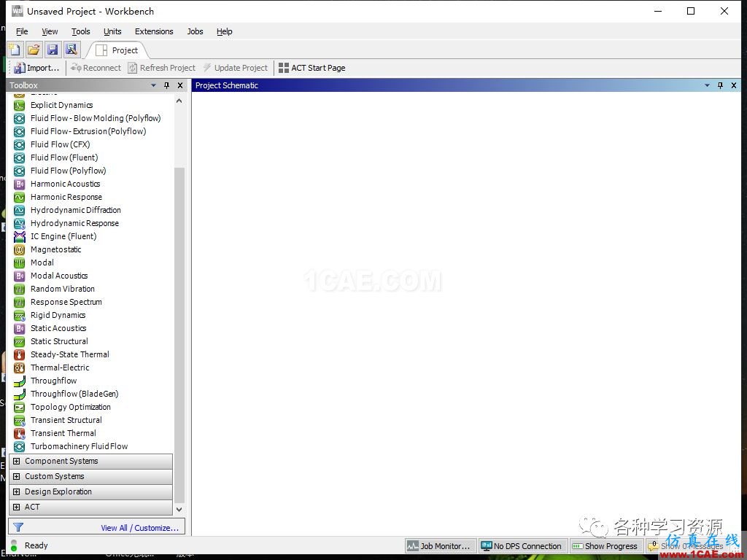747x560 pixels.
Task: Click the Harmonic Response icon
Action: pyautogui.click(x=19, y=197)
